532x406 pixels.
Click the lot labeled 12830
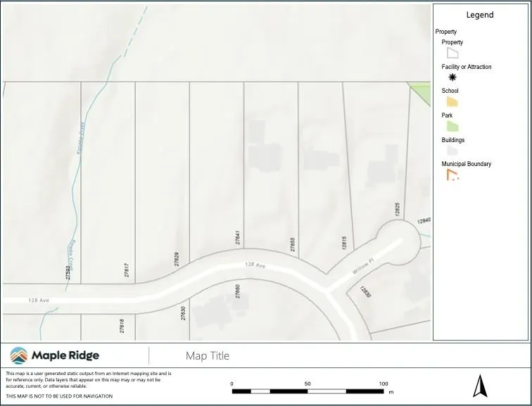coord(365,291)
